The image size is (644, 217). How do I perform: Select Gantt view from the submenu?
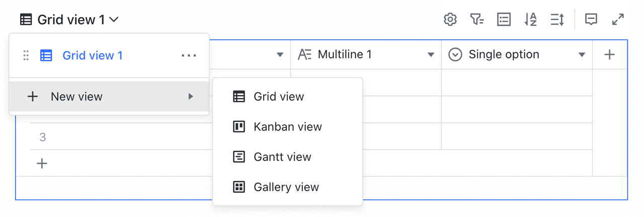pyautogui.click(x=282, y=157)
